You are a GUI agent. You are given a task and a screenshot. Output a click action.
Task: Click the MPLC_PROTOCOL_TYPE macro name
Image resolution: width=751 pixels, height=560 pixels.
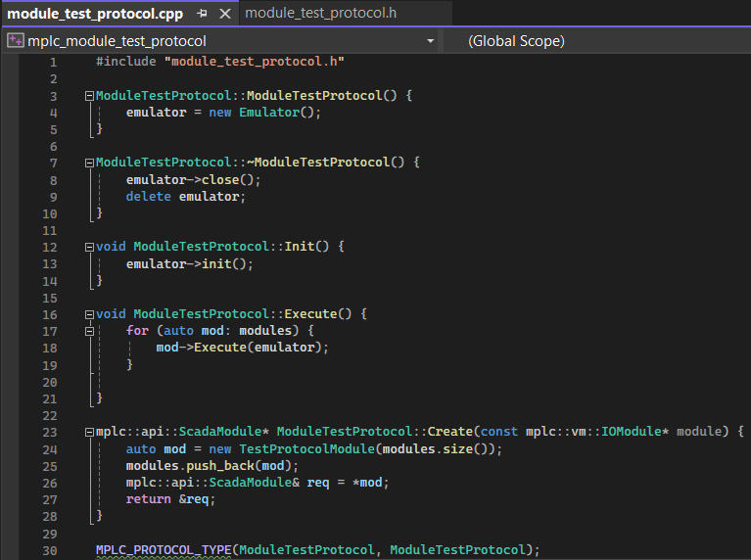[x=164, y=550]
